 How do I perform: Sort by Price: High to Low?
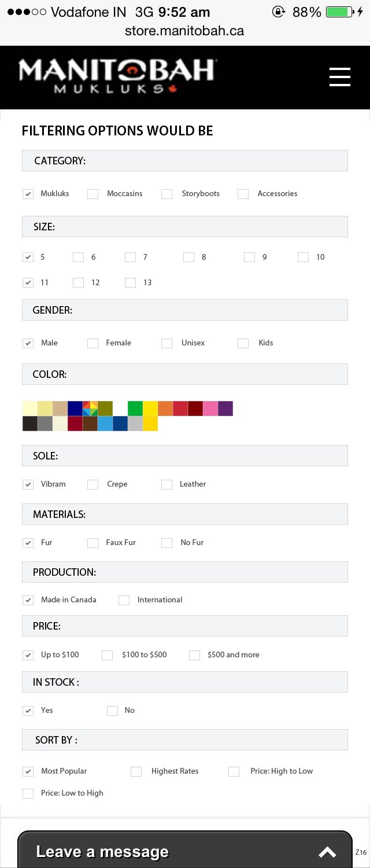[x=234, y=771]
